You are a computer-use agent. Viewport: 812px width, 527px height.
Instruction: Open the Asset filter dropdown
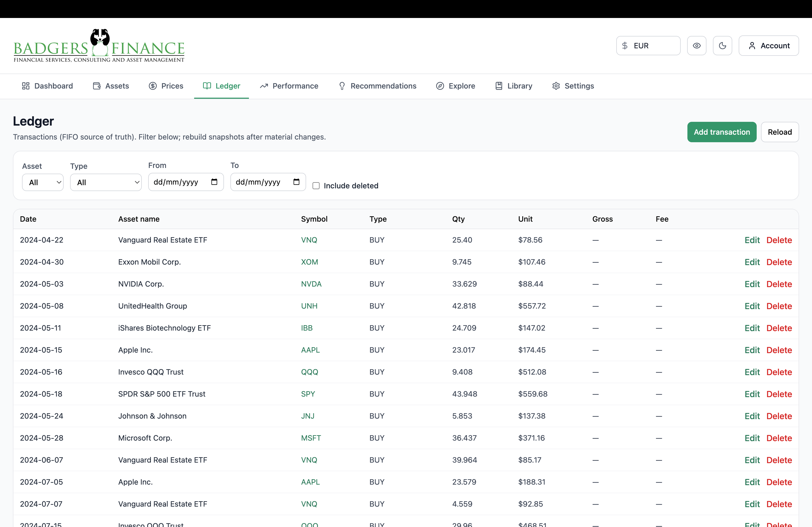click(43, 182)
